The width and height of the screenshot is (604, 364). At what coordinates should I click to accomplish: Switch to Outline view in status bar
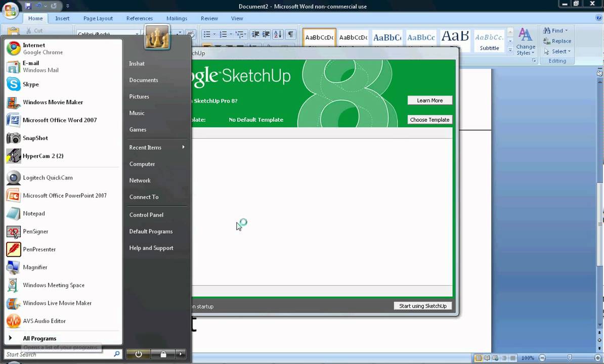(x=504, y=358)
